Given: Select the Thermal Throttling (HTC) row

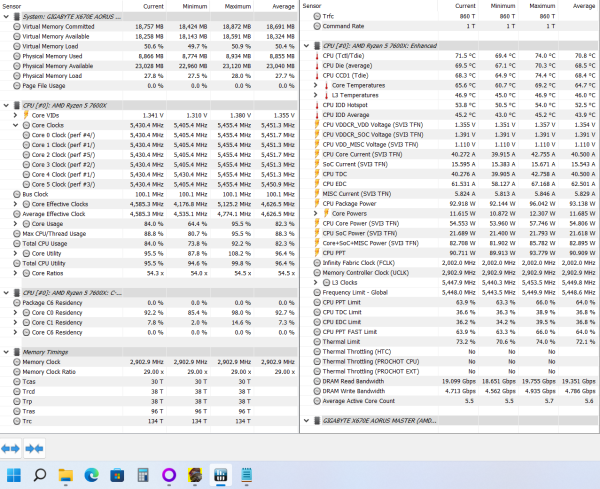Looking at the screenshot, I should [450, 352].
